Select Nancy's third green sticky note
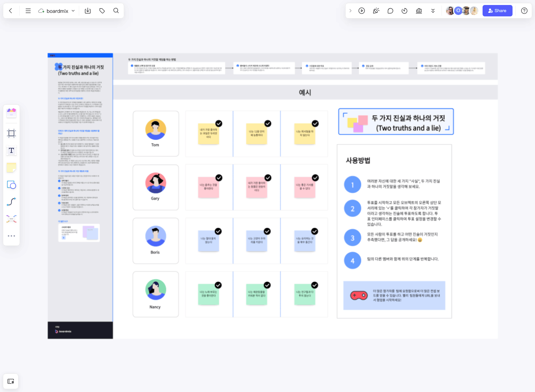Screen dimensions: 535x392 305,294
